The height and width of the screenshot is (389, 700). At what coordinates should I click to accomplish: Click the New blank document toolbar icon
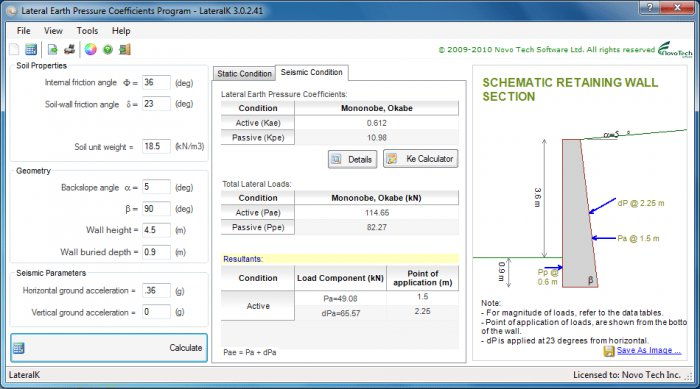pyautogui.click(x=14, y=50)
